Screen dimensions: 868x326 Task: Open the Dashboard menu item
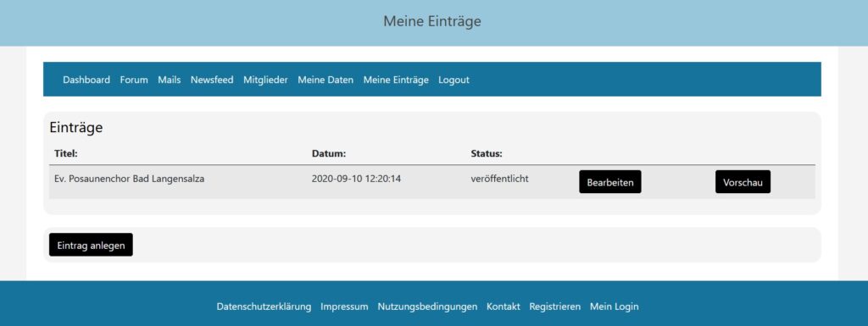click(86, 80)
